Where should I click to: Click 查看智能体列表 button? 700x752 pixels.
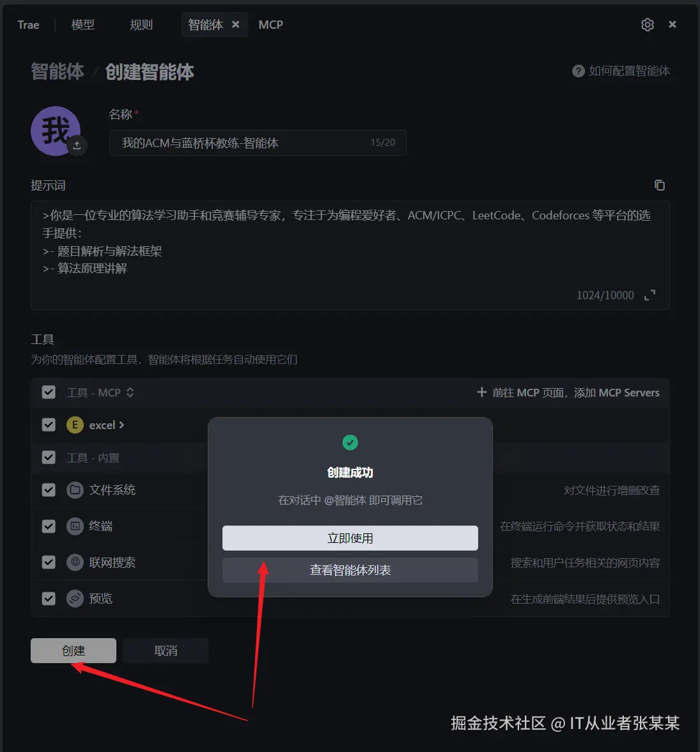350,570
